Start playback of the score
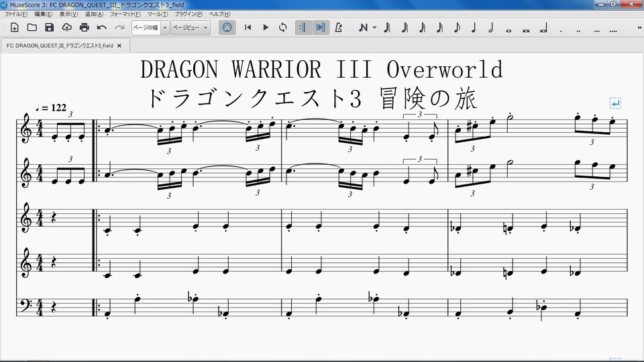644x362 pixels. coord(266,27)
